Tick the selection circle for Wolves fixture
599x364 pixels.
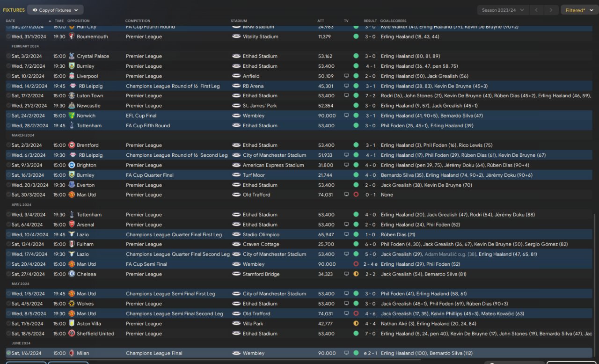tap(8, 304)
